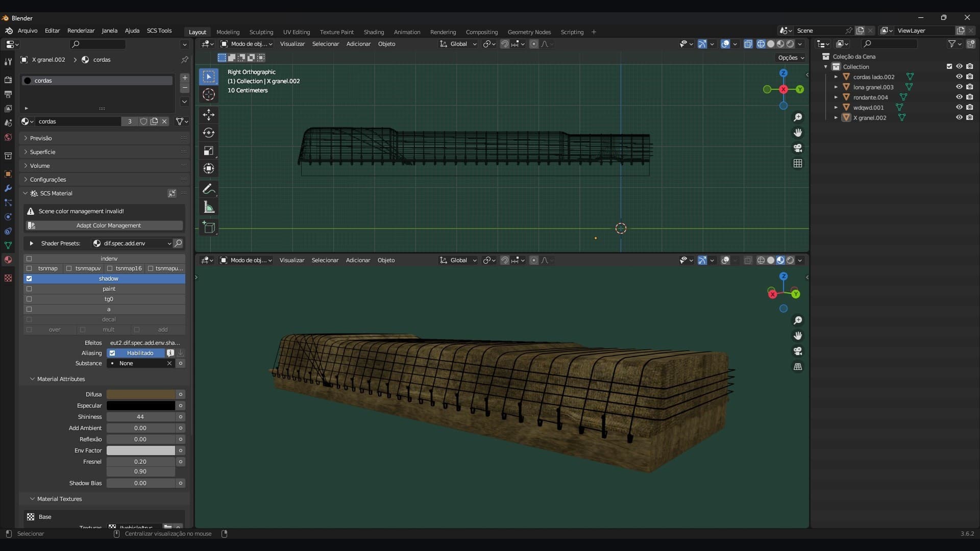980x551 pixels.
Task: Select the Rotate tool in upper viewport
Action: [x=208, y=133]
